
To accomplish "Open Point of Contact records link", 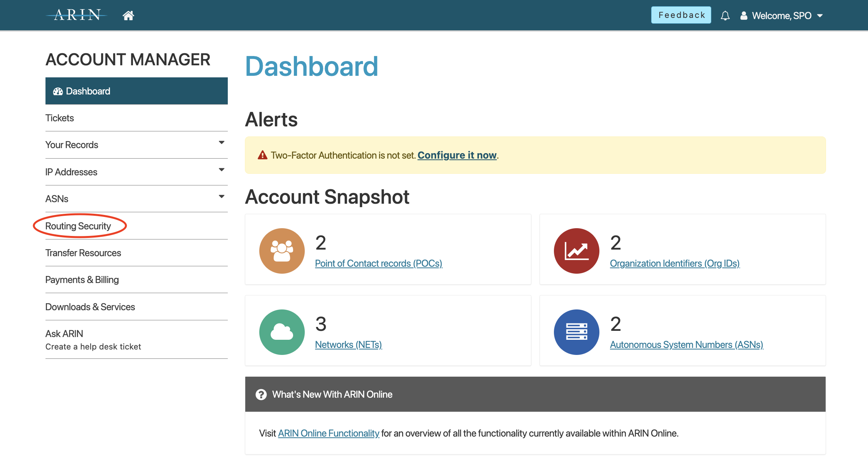I will coord(379,263).
